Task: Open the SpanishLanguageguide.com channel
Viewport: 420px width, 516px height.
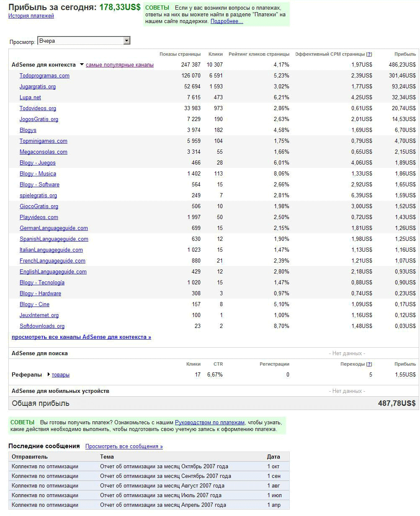Action: [54, 239]
